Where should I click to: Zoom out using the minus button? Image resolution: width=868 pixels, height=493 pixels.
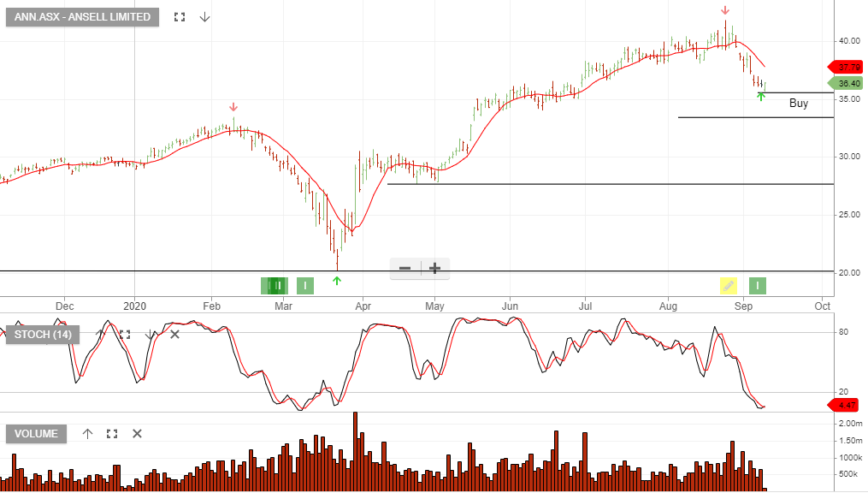click(x=405, y=269)
